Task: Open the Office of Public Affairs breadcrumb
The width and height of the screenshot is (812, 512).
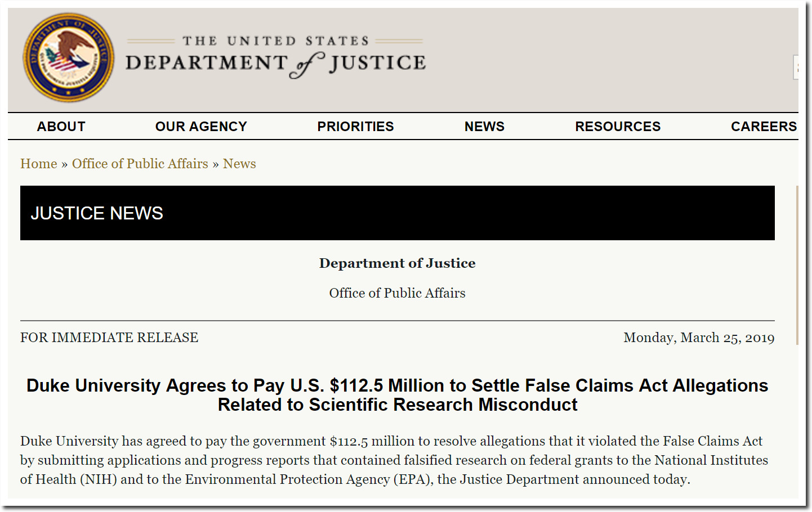Action: tap(140, 164)
